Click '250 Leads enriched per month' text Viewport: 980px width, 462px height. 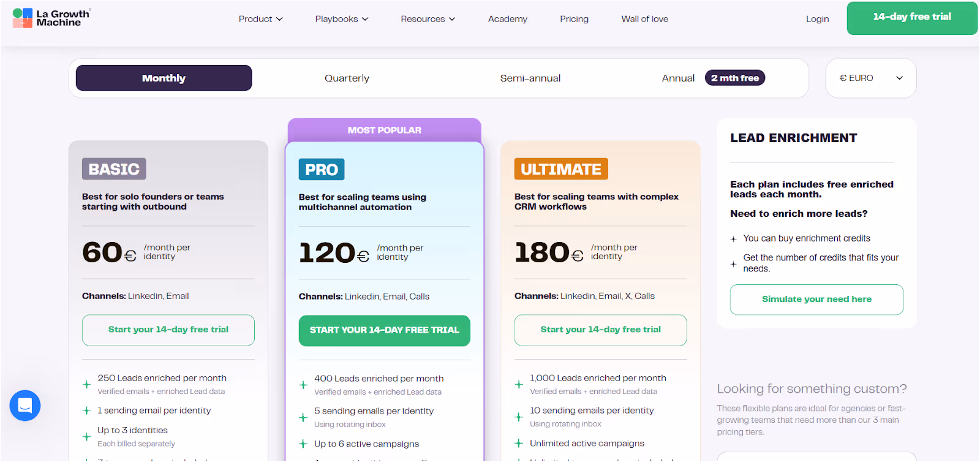(x=162, y=378)
